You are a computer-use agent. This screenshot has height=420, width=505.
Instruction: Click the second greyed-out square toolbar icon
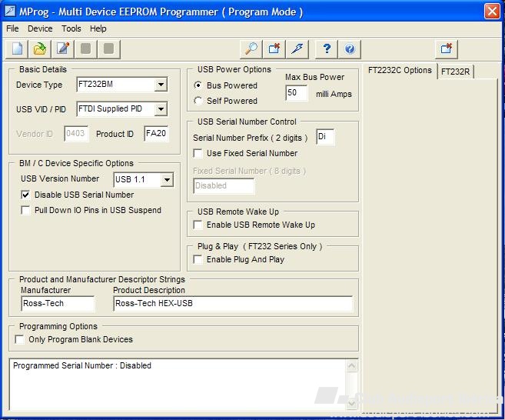point(109,49)
